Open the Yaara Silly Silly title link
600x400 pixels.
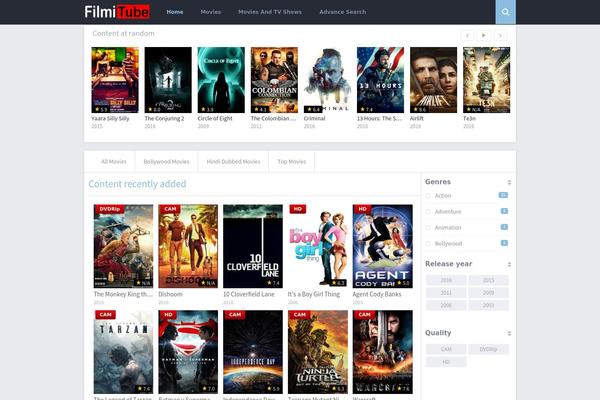tap(110, 119)
